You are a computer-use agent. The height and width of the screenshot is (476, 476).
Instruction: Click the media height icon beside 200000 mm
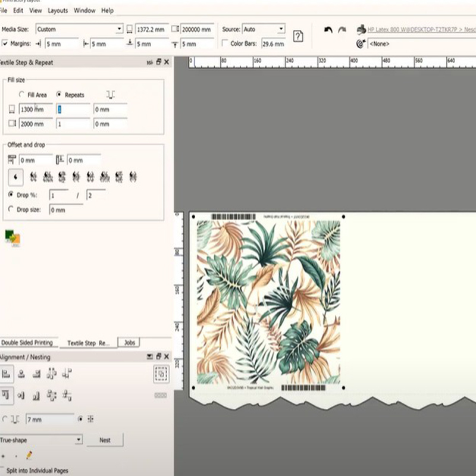(x=175, y=29)
